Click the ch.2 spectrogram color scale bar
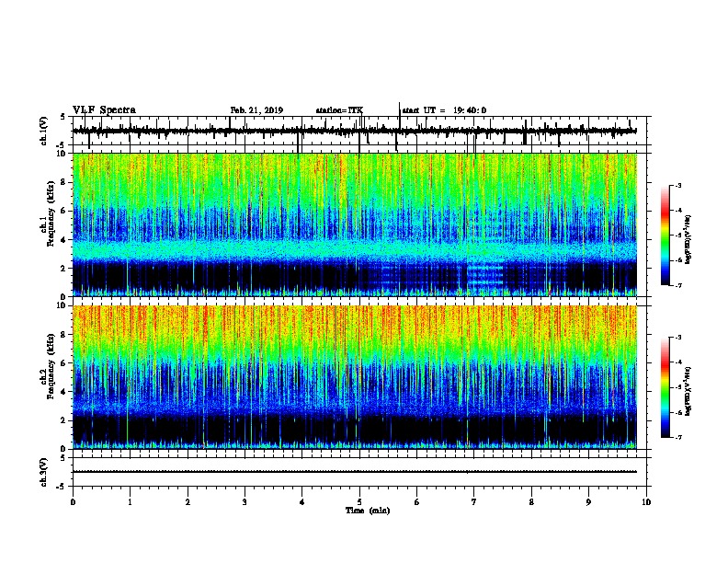The width and height of the screenshot is (728, 563). click(665, 387)
